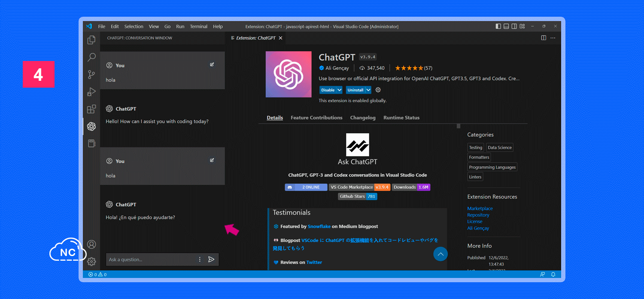644x299 pixels.
Task: Click the Uninstall button
Action: [x=355, y=90]
